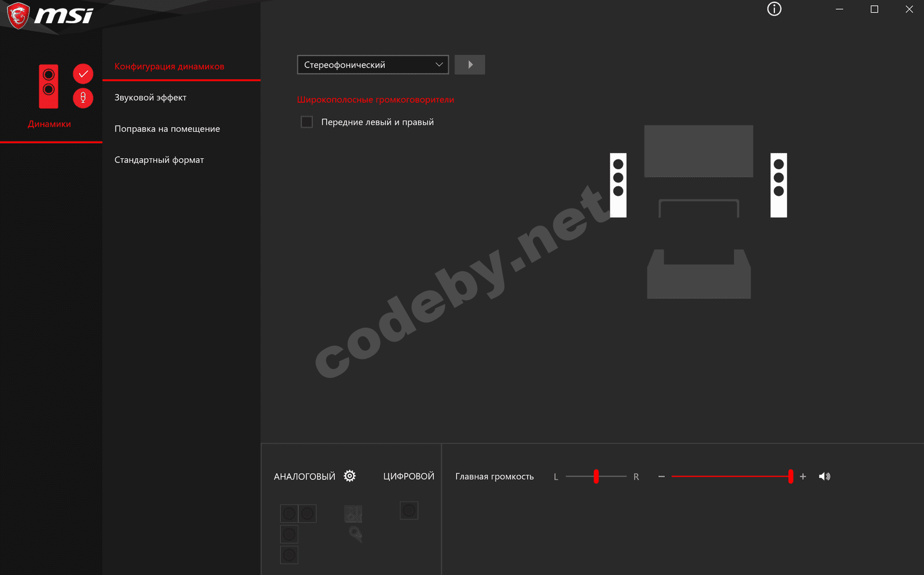924x575 pixels.
Task: Click the АНАЛОГОВЫЙ label
Action: point(304,477)
